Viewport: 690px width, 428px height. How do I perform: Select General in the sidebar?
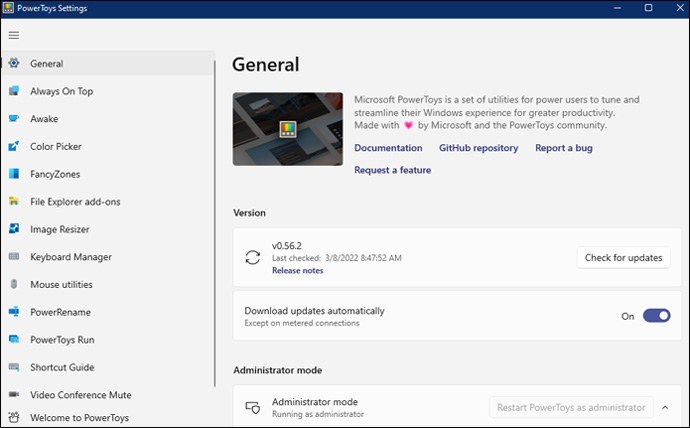[108, 63]
